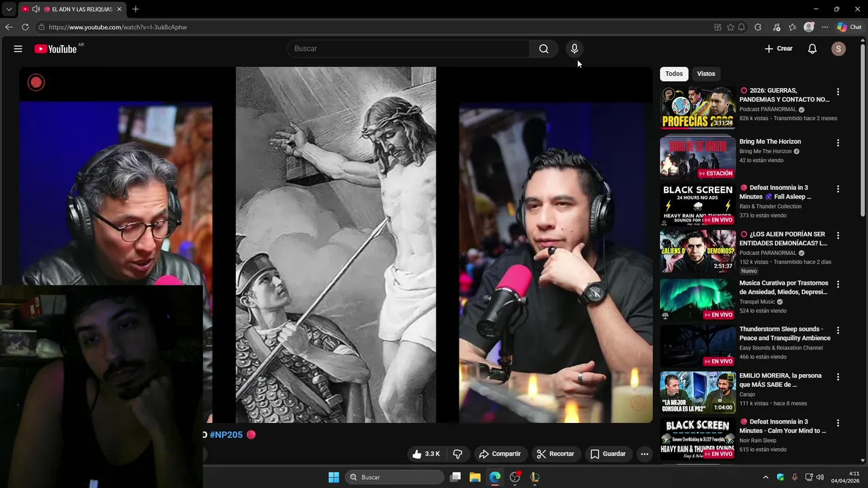Image resolution: width=868 pixels, height=488 pixels.
Task: Click the search magnifier button
Action: click(544, 49)
